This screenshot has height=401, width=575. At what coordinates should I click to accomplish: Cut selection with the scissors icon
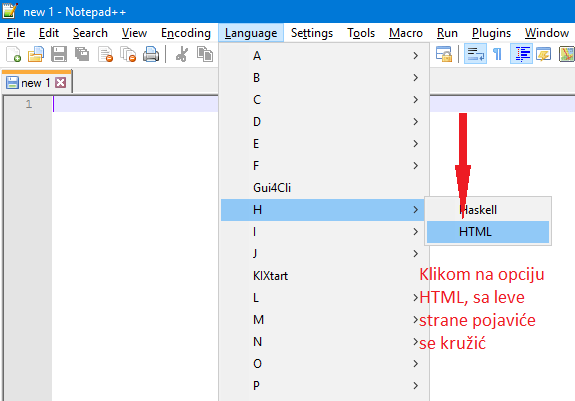coord(182,54)
